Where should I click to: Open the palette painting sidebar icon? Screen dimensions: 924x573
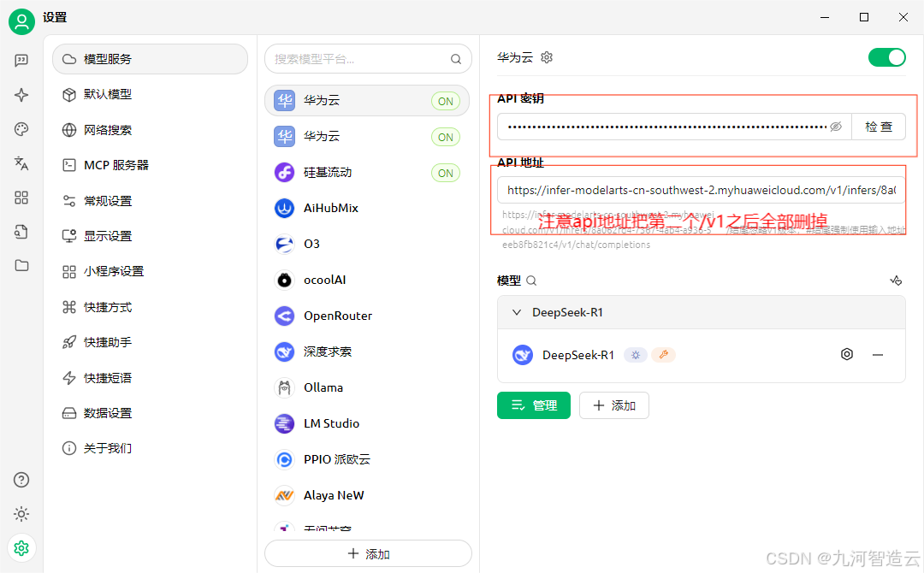click(x=21, y=129)
